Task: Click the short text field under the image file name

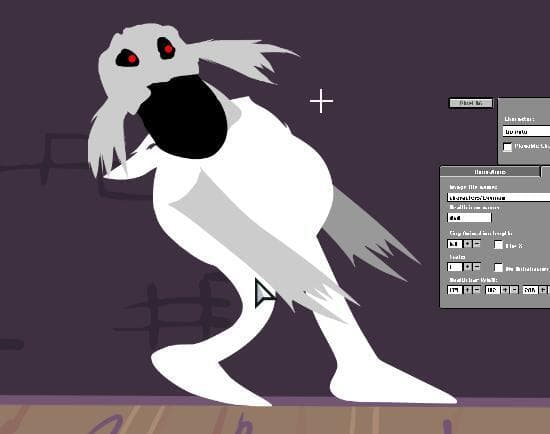Action: click(x=469, y=218)
